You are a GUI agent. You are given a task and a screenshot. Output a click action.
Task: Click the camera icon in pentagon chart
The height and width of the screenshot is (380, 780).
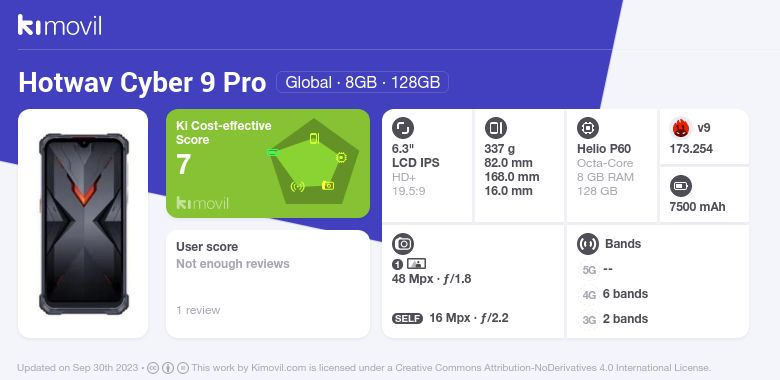coord(328,186)
